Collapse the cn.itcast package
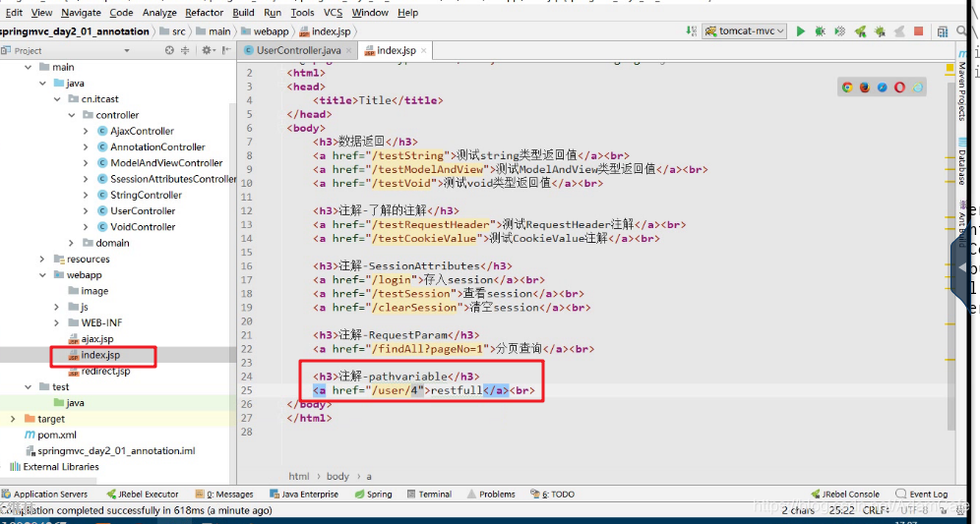Screen dimensions: 980x524 [57, 98]
